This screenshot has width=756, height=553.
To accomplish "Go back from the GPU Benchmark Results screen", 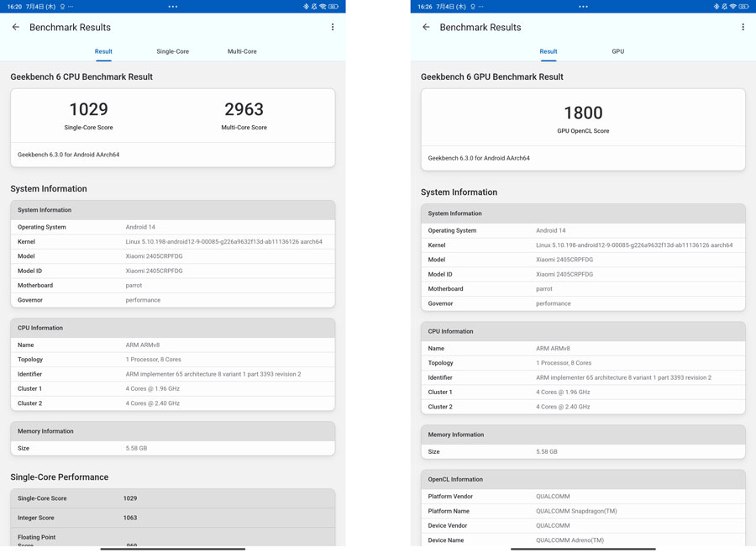I will [426, 27].
